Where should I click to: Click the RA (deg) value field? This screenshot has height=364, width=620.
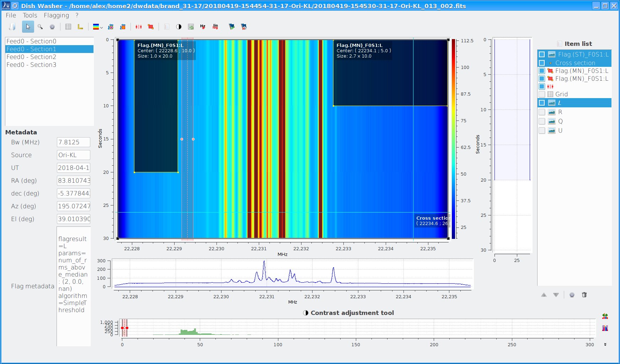pyautogui.click(x=74, y=181)
